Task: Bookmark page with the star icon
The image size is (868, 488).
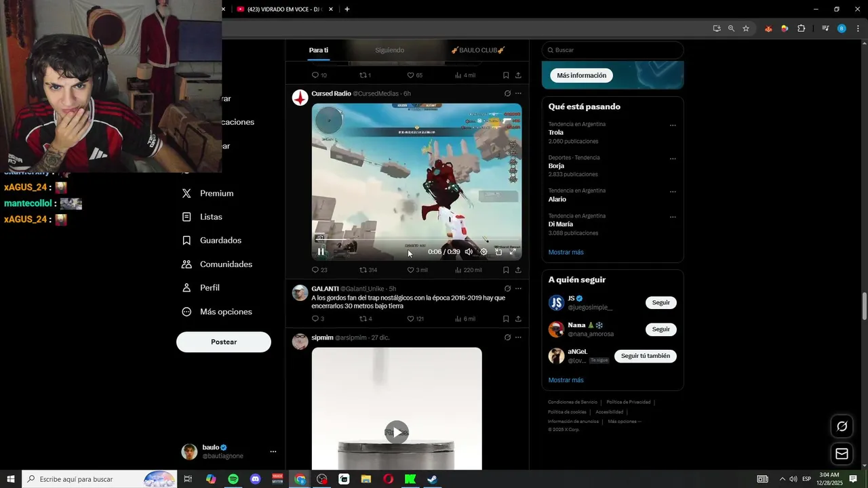Action: pyautogui.click(x=746, y=28)
